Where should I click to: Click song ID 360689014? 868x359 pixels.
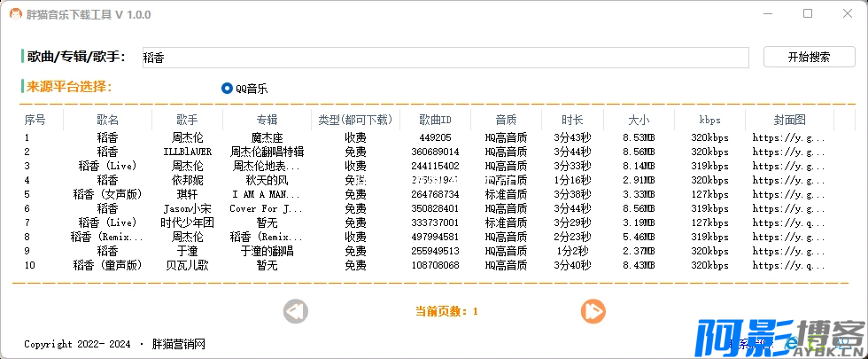coord(435,152)
